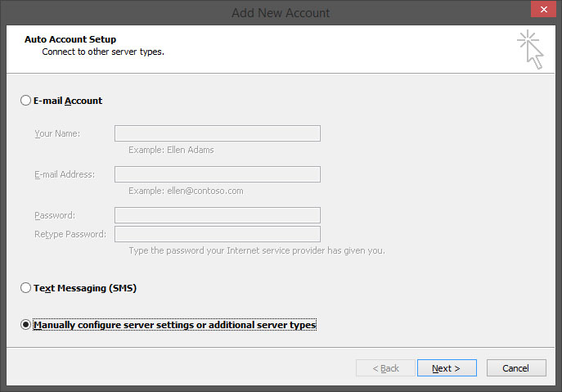
Task: Select the Manually configure server settings radio button
Action: 25,325
